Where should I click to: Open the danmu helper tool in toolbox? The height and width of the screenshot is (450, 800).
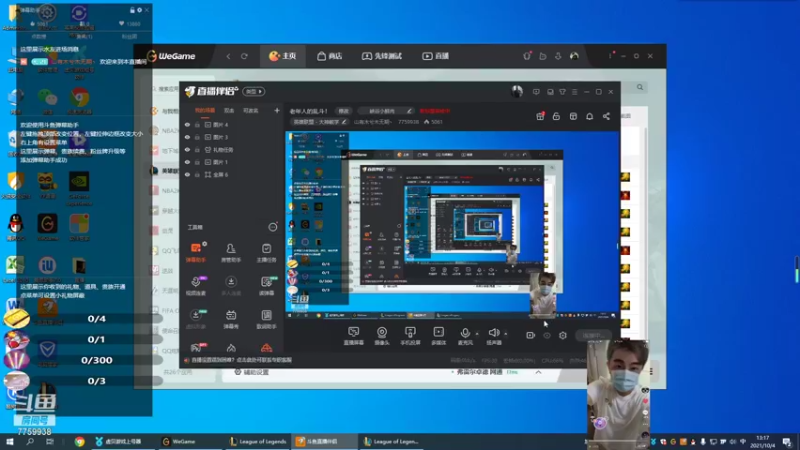pos(195,252)
